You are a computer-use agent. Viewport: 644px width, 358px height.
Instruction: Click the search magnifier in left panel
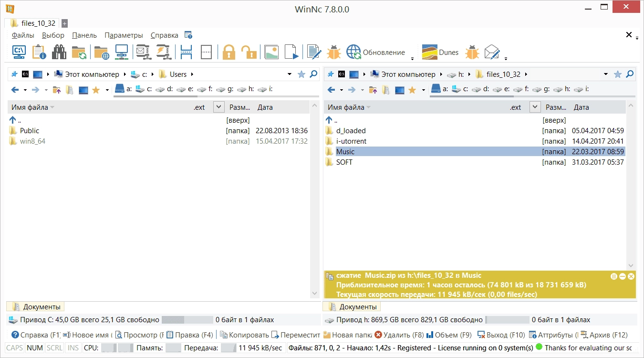[x=313, y=74]
